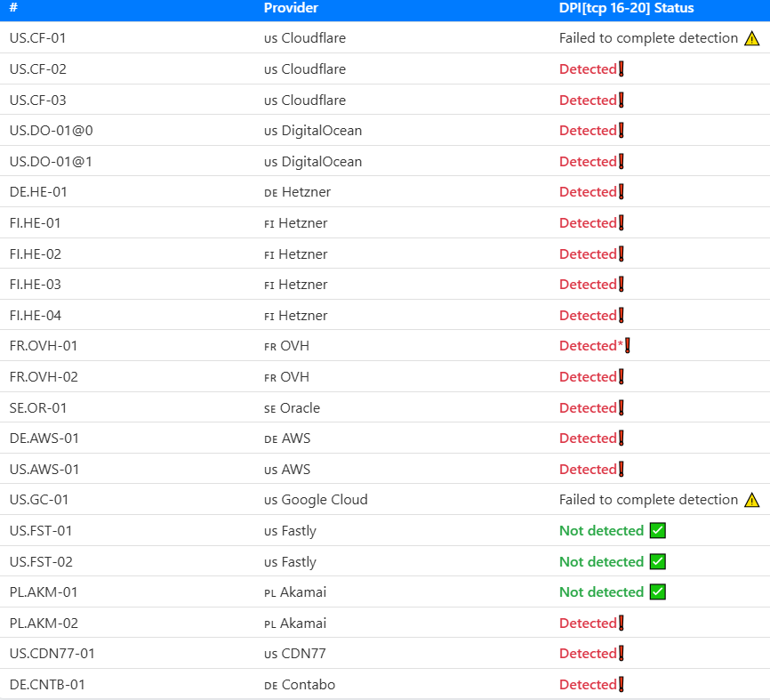Click the 'DPI[tcp 16-20] Status' column header
The width and height of the screenshot is (770, 700).
pos(626,8)
